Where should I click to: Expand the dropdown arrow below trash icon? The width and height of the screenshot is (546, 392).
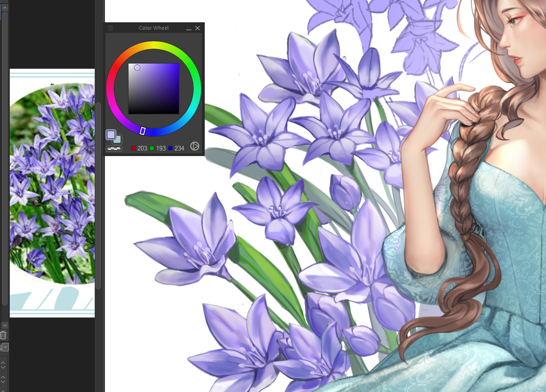(5, 347)
